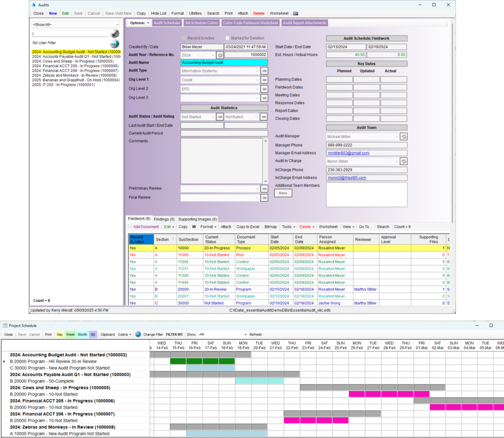Click the link icon next to Org Level 1

pyautogui.click(x=264, y=80)
